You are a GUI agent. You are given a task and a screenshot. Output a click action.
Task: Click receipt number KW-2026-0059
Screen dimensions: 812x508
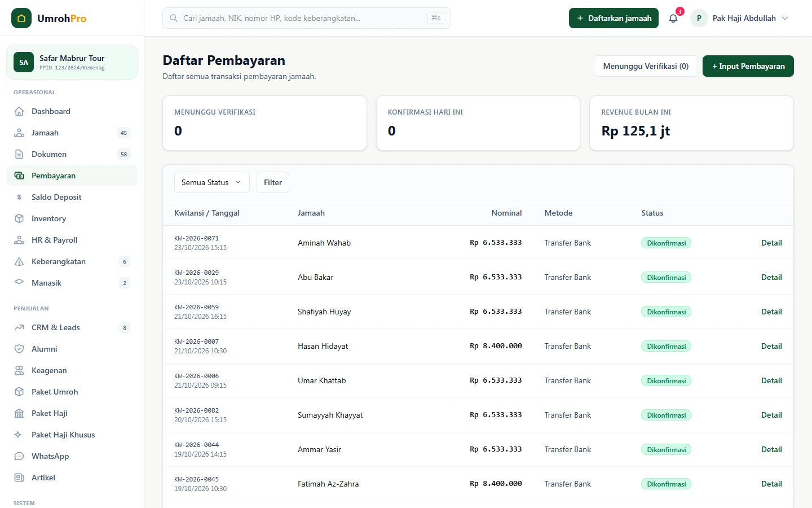coord(197,307)
